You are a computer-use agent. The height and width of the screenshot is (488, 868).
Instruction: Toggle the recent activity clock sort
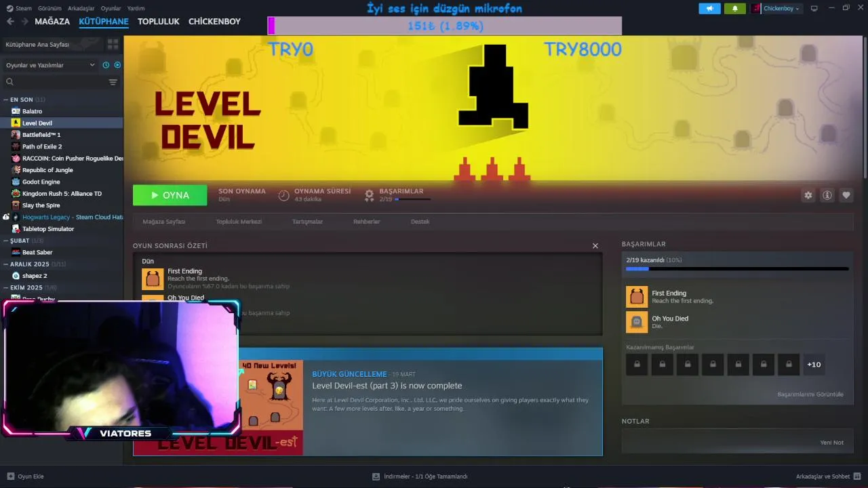[106, 65]
